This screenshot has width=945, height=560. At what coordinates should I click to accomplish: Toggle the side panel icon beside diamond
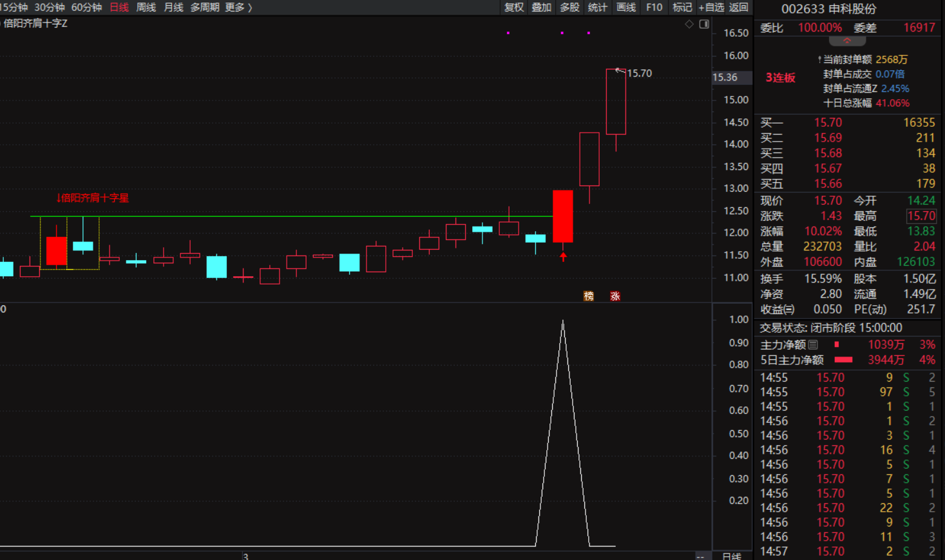tap(704, 24)
